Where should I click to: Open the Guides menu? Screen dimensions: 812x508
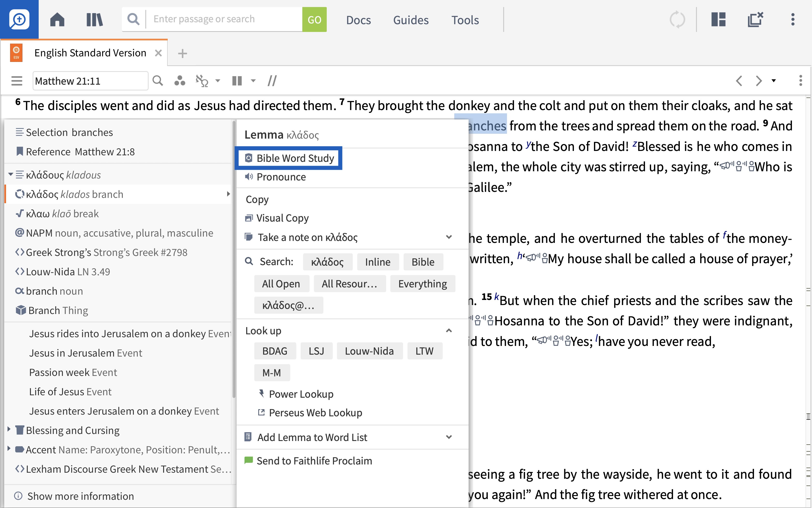click(411, 20)
